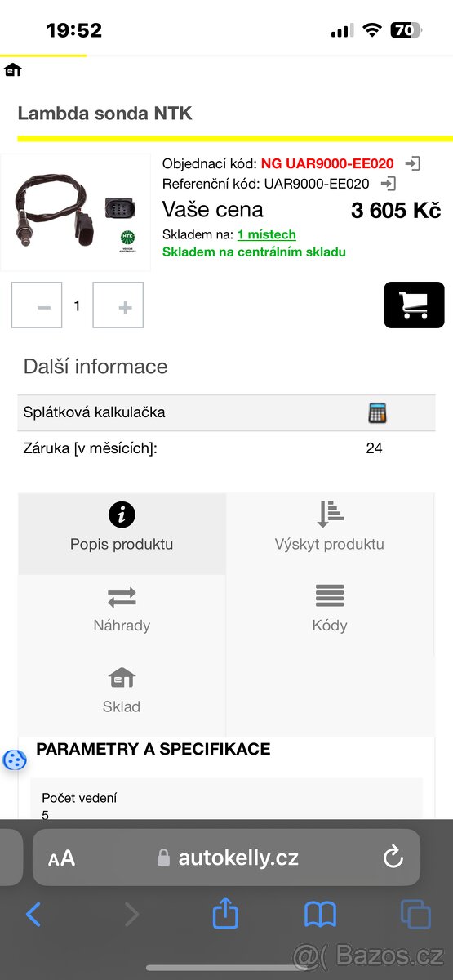Switch to the Kódy tab
This screenshot has width=453, height=980.
pos(330,610)
